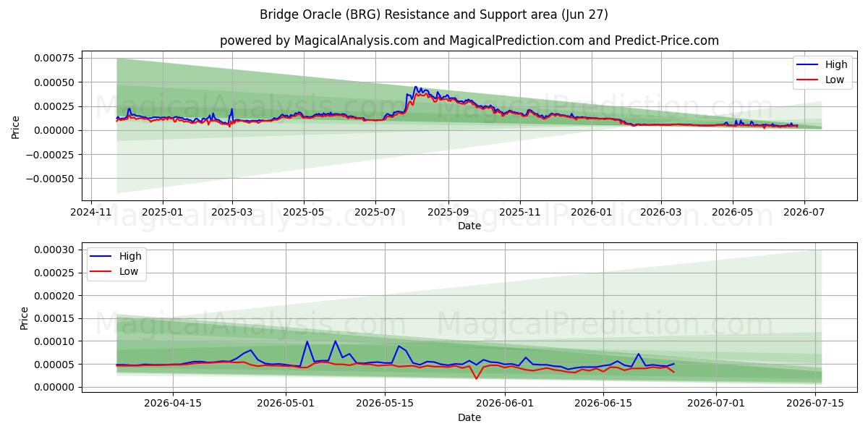The height and width of the screenshot is (434, 868).
Task: Click the 'Price' axis label of the top chart
Action: tap(16, 127)
